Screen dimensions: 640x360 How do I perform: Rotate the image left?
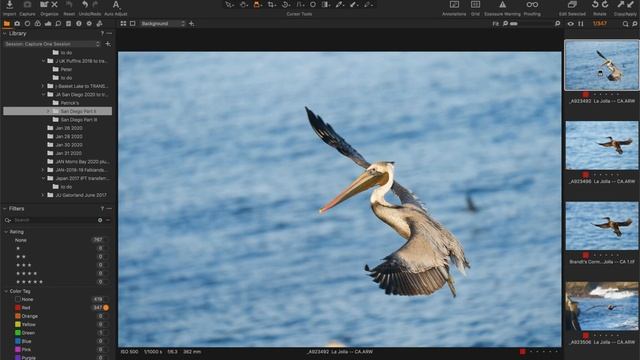click(x=595, y=4)
